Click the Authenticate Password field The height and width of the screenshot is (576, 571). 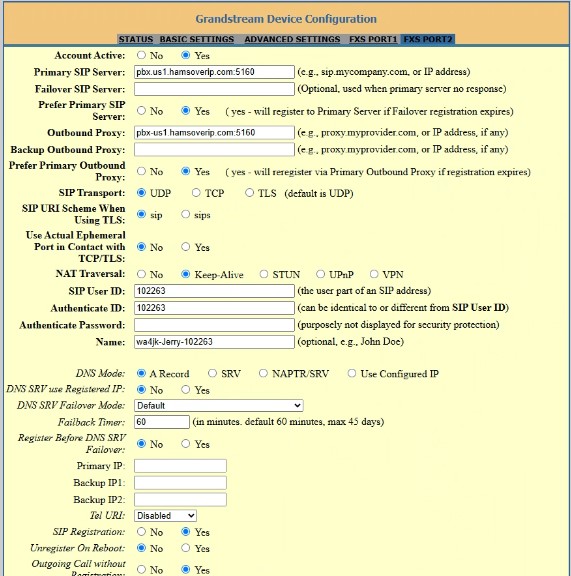[214, 325]
